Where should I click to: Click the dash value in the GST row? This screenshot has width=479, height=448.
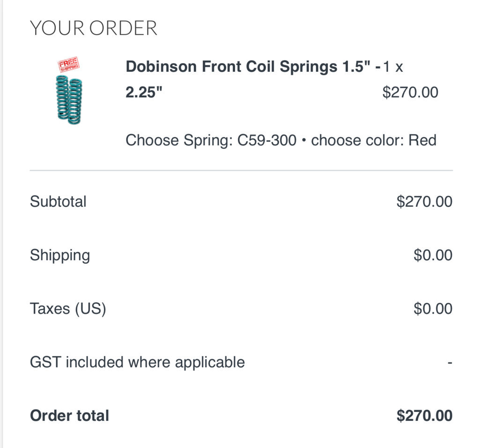click(x=450, y=363)
